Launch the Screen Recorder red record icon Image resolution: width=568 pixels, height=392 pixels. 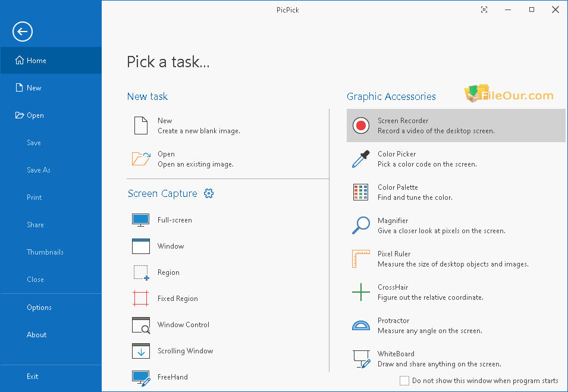point(361,126)
